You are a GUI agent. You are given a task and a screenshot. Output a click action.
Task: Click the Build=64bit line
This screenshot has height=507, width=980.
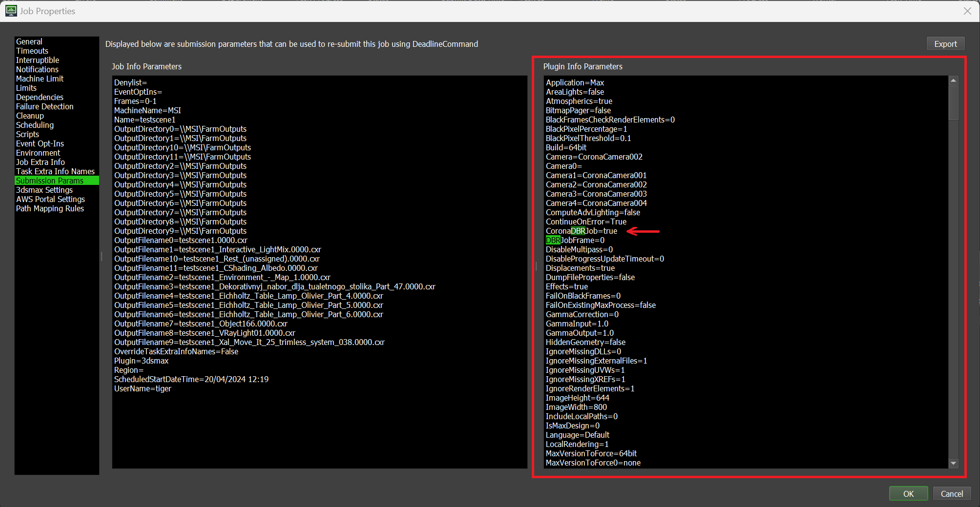pyautogui.click(x=566, y=147)
